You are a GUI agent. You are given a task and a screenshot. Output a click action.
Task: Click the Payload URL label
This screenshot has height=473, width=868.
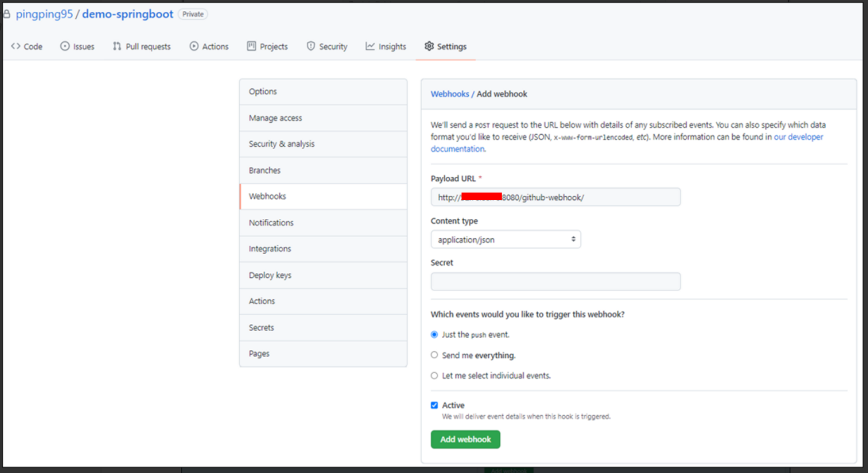(x=453, y=179)
